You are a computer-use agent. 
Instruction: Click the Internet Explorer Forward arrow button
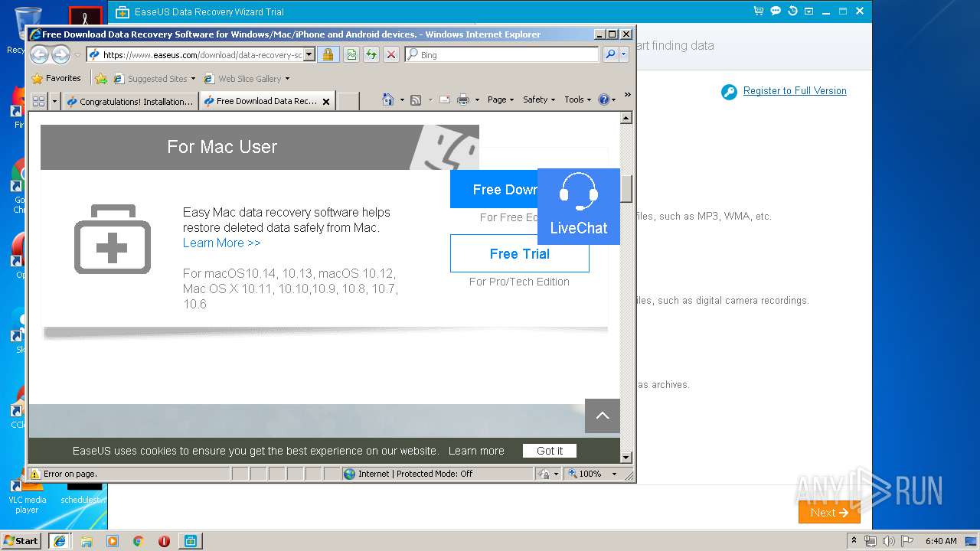coord(60,54)
